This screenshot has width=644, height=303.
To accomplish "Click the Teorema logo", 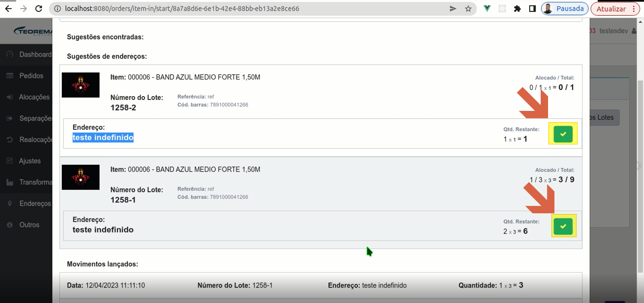I will coord(33,31).
